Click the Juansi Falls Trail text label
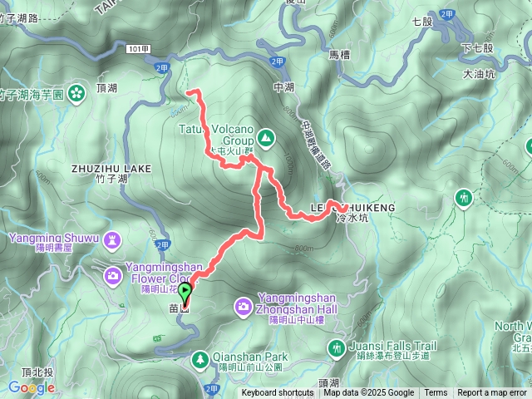This screenshot has width=532, height=399. [x=393, y=350]
